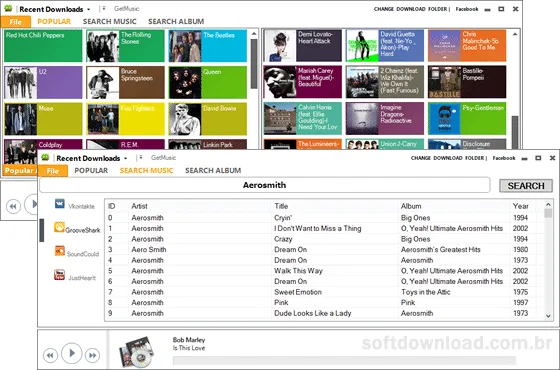Switch to POPULAR tab in front window
Viewport: 560px width, 370px height.
click(x=91, y=171)
